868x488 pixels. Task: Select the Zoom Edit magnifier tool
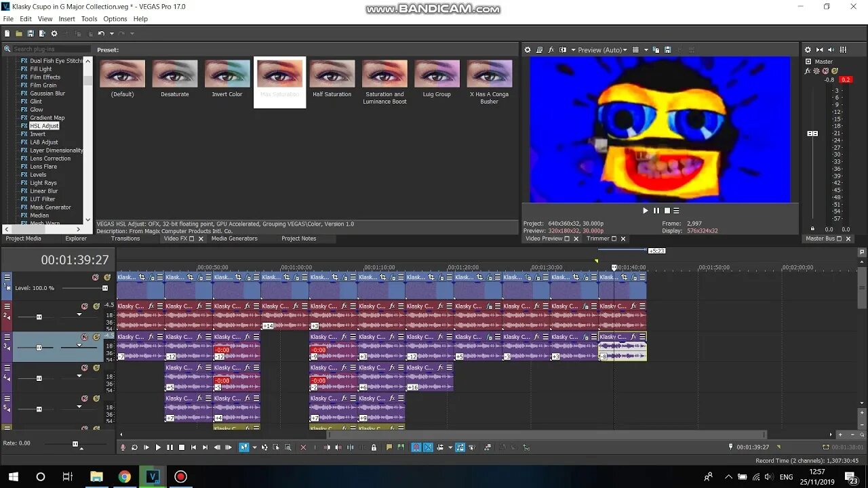point(288,447)
